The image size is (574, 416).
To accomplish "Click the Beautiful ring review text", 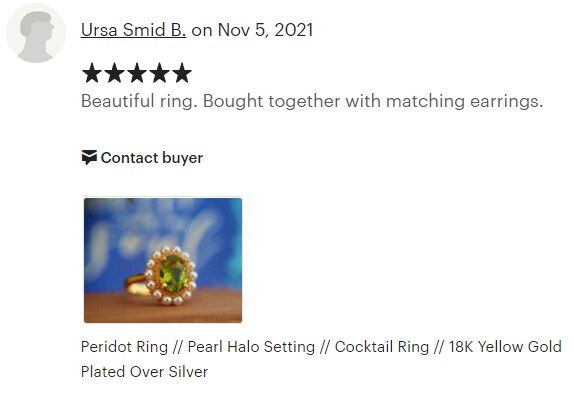I will (139, 101).
